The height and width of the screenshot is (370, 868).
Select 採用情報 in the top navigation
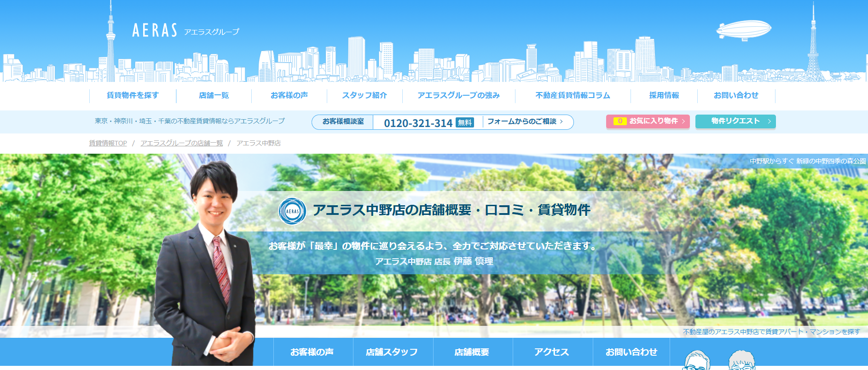pyautogui.click(x=664, y=95)
